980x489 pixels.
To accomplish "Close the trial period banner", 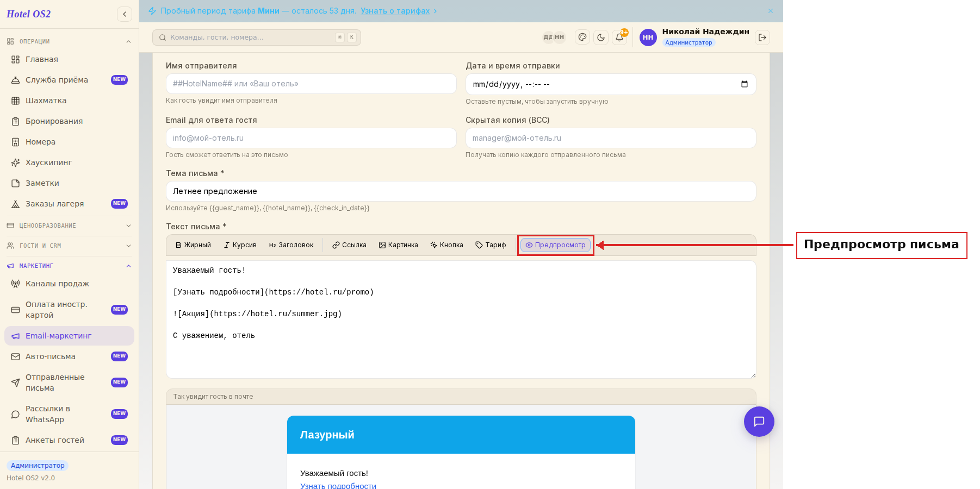I will point(771,11).
